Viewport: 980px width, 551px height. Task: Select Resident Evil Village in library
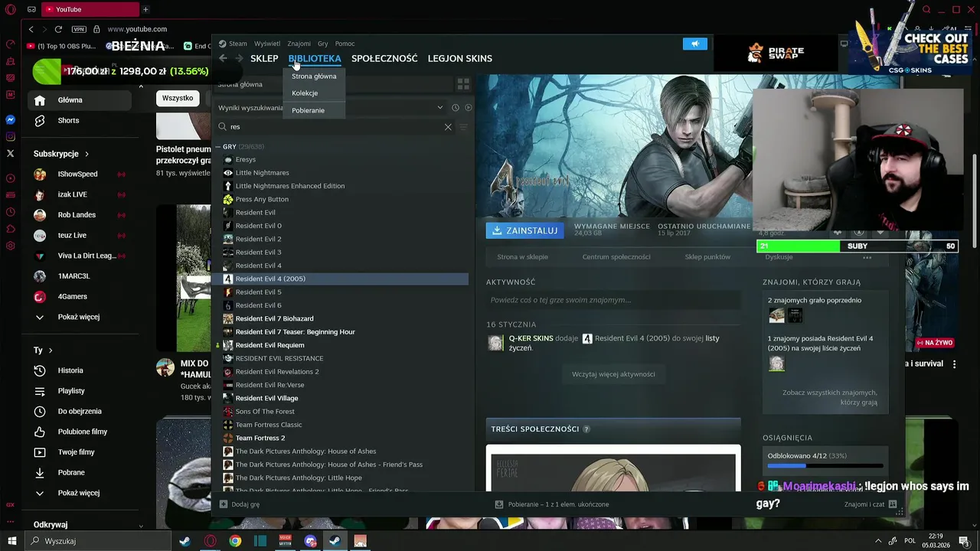point(266,398)
